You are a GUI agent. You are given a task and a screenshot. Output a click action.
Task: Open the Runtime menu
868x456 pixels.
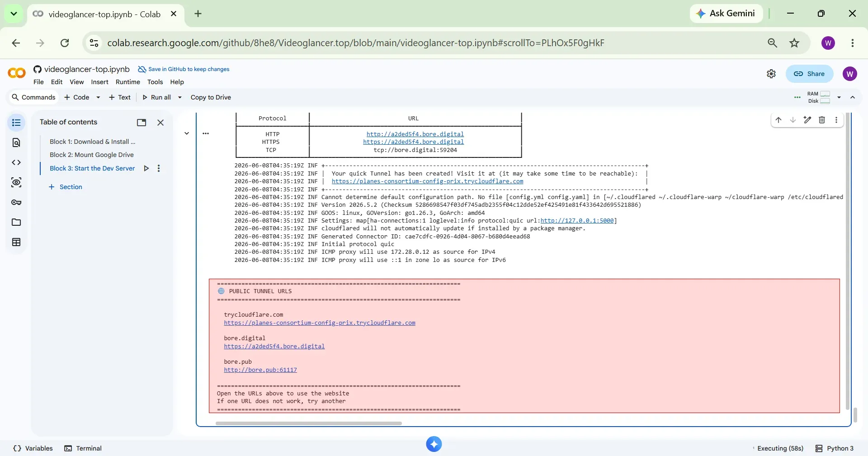click(x=128, y=82)
